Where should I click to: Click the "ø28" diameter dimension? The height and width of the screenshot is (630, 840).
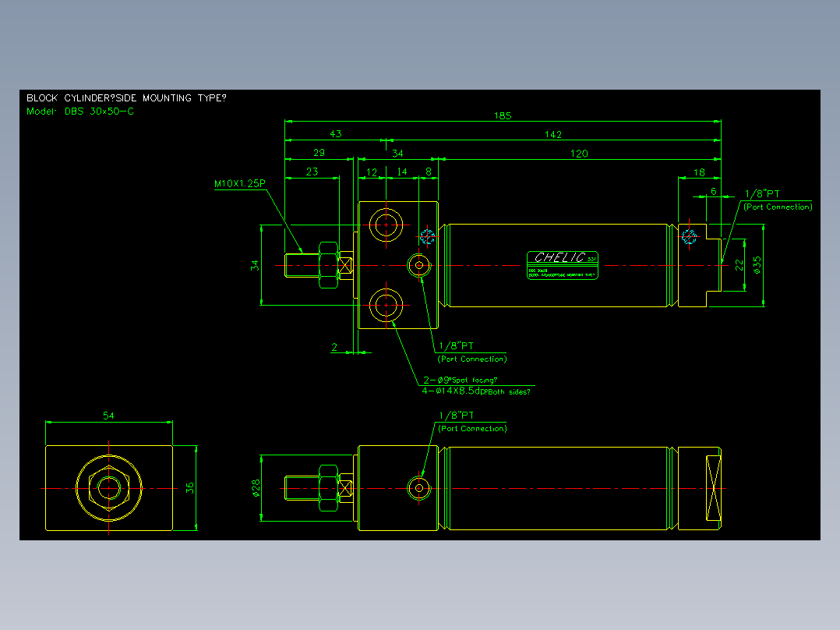[x=256, y=488]
